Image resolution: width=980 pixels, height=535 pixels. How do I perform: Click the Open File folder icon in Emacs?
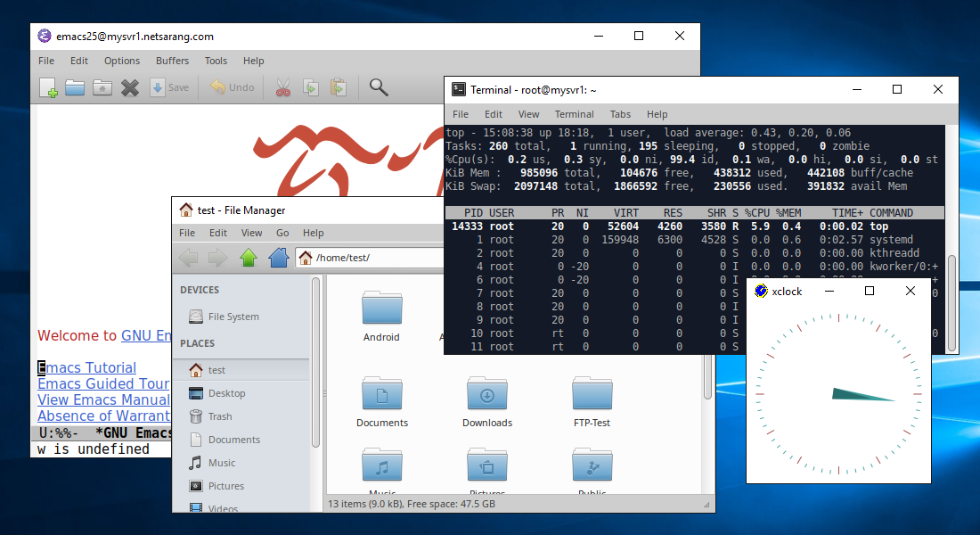75,87
